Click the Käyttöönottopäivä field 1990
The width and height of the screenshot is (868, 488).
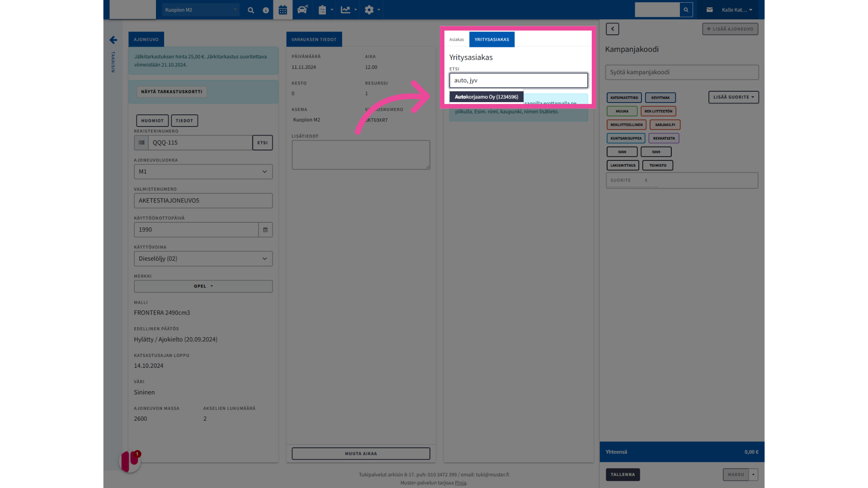196,230
